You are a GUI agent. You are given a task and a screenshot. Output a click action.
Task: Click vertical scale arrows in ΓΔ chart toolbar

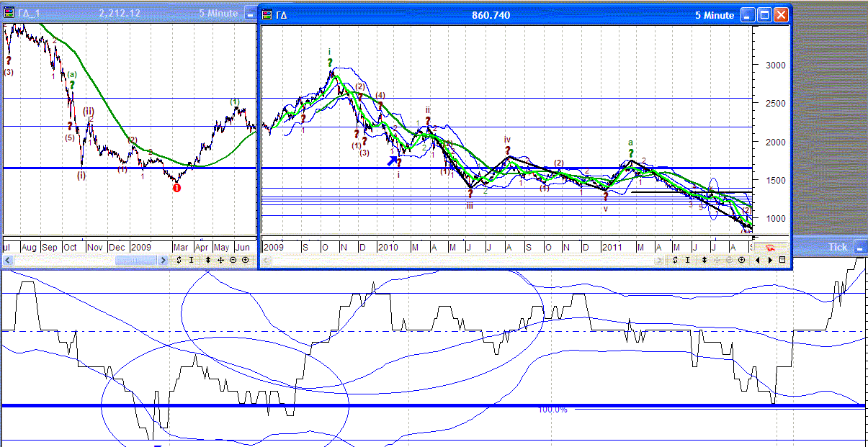click(704, 259)
